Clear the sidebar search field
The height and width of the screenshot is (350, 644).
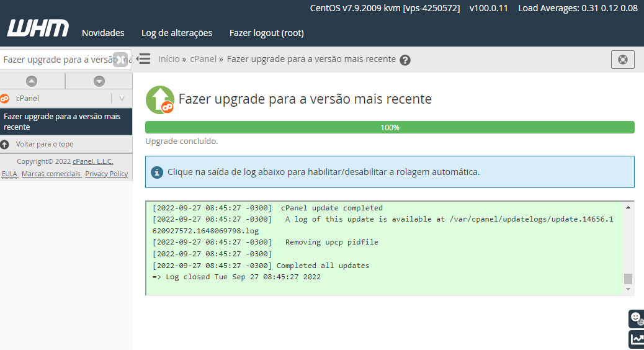click(x=120, y=60)
